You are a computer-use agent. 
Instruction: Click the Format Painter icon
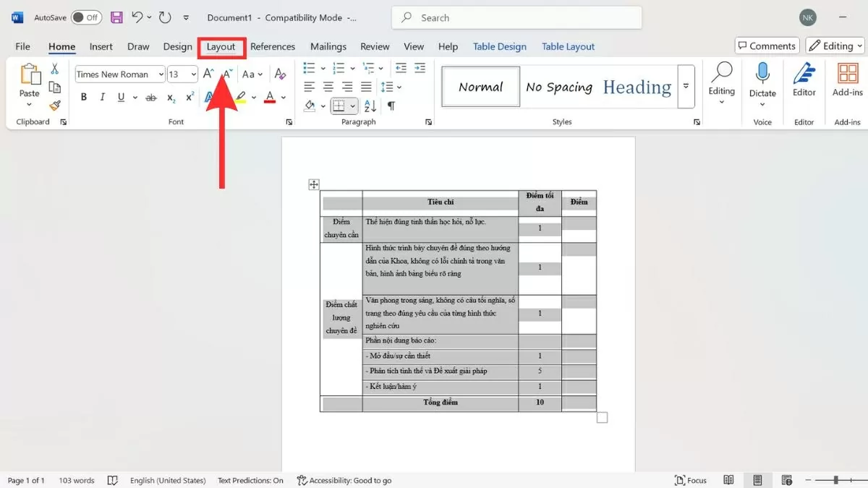[x=55, y=105]
